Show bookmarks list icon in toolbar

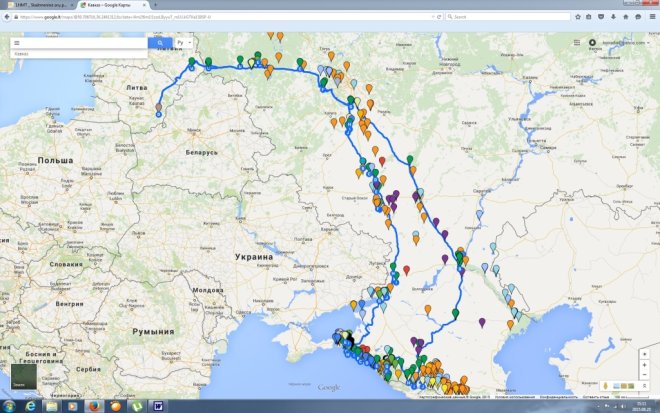[589, 17]
